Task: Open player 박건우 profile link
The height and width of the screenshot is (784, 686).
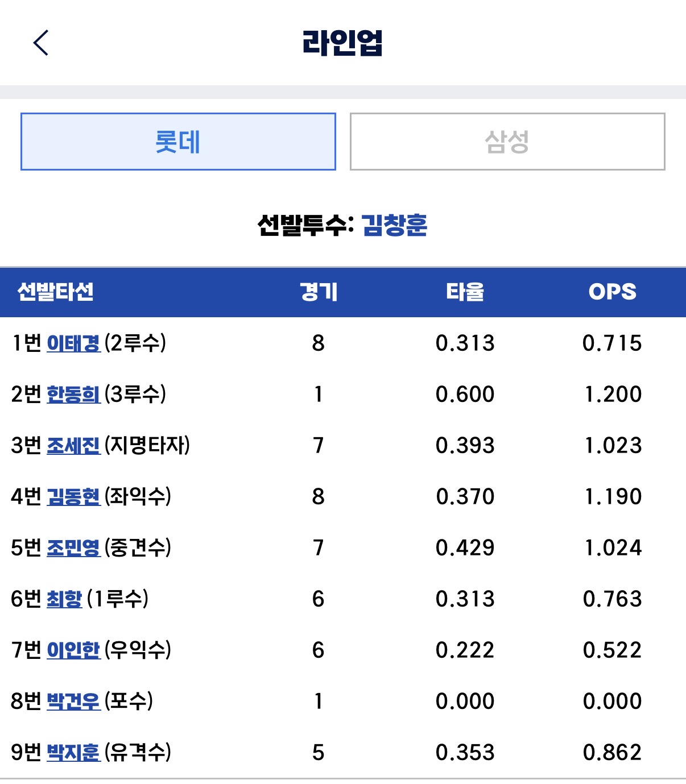Action: [73, 702]
